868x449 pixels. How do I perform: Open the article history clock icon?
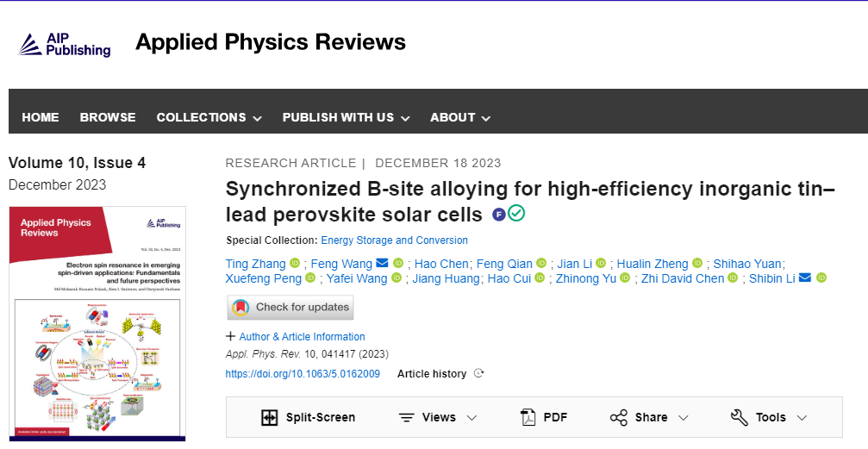tap(479, 374)
